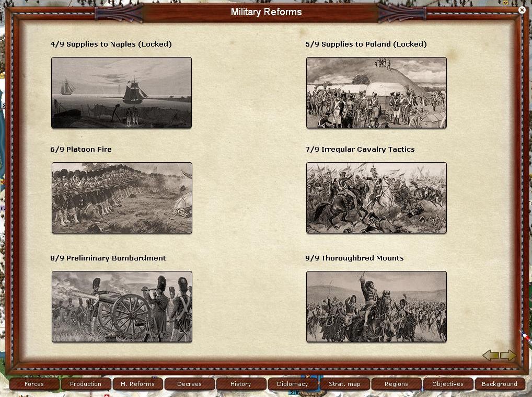Close the Military Reforms window

(522, 10)
